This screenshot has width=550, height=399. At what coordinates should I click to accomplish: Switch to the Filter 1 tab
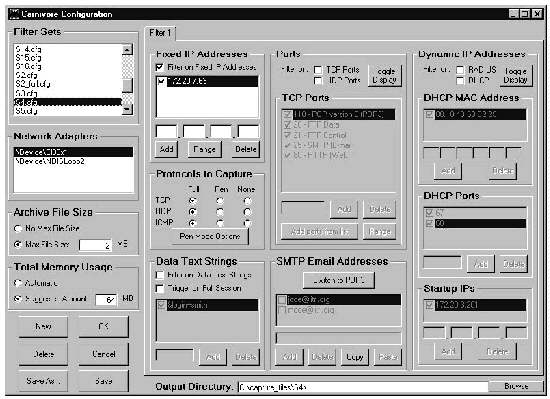160,33
